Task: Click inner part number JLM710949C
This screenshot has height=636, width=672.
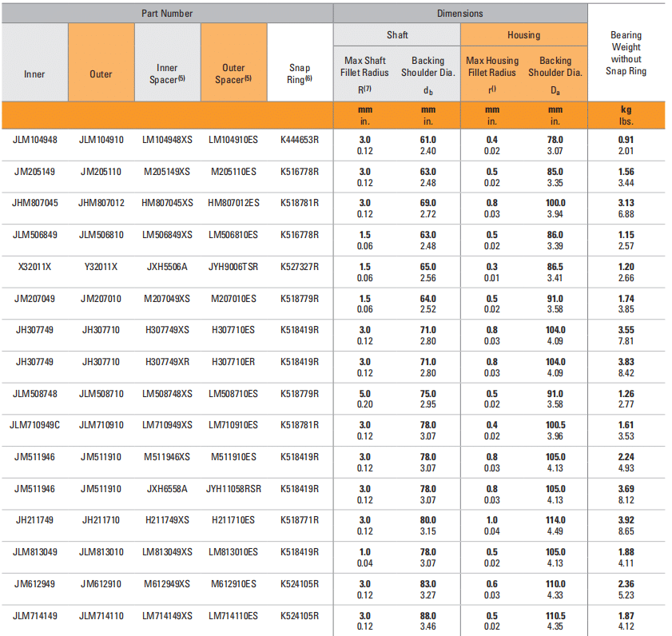Action: [x=35, y=425]
